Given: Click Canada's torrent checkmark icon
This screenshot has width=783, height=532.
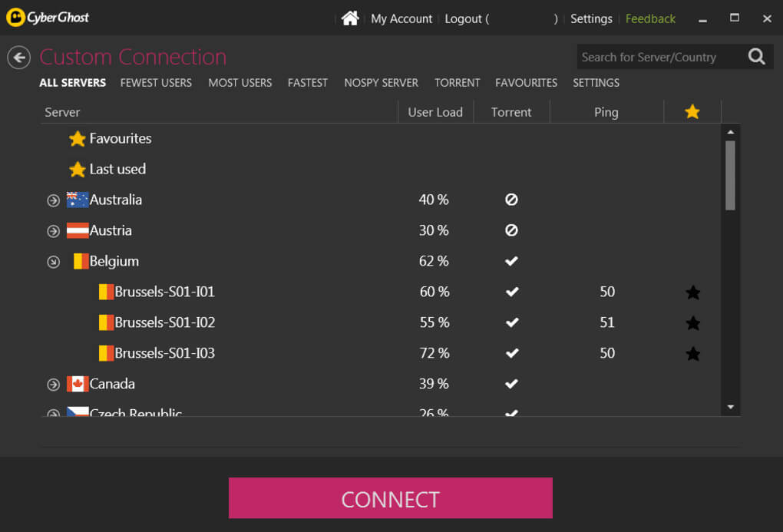Looking at the screenshot, I should [x=511, y=384].
